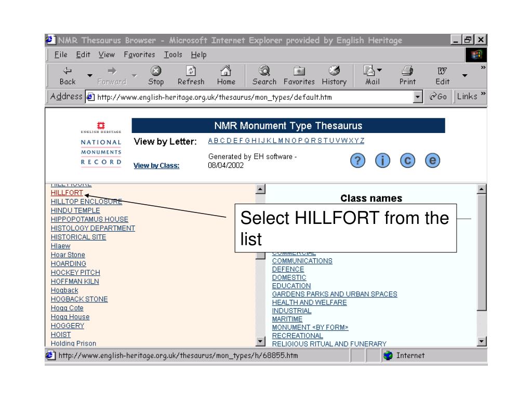The image size is (532, 399).
Task: Expand the toolbar overflow chevron
Action: [483, 68]
